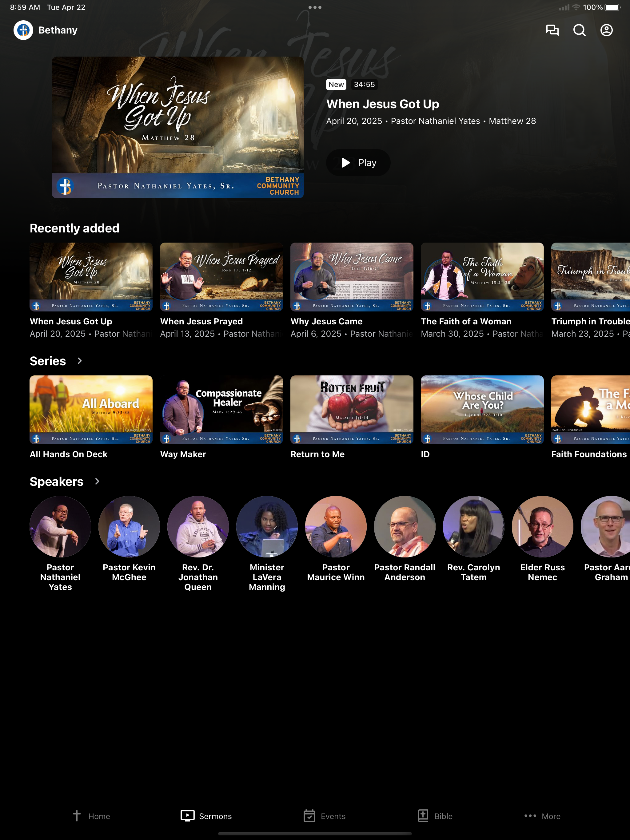The width and height of the screenshot is (630, 840).
Task: Open the When Jesus Prayed sermon thumbnail
Action: (221, 277)
